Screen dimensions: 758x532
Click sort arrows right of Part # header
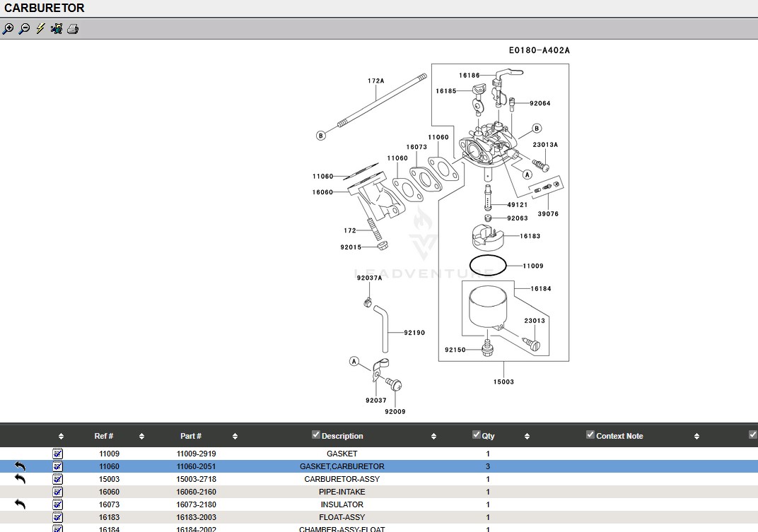235,437
